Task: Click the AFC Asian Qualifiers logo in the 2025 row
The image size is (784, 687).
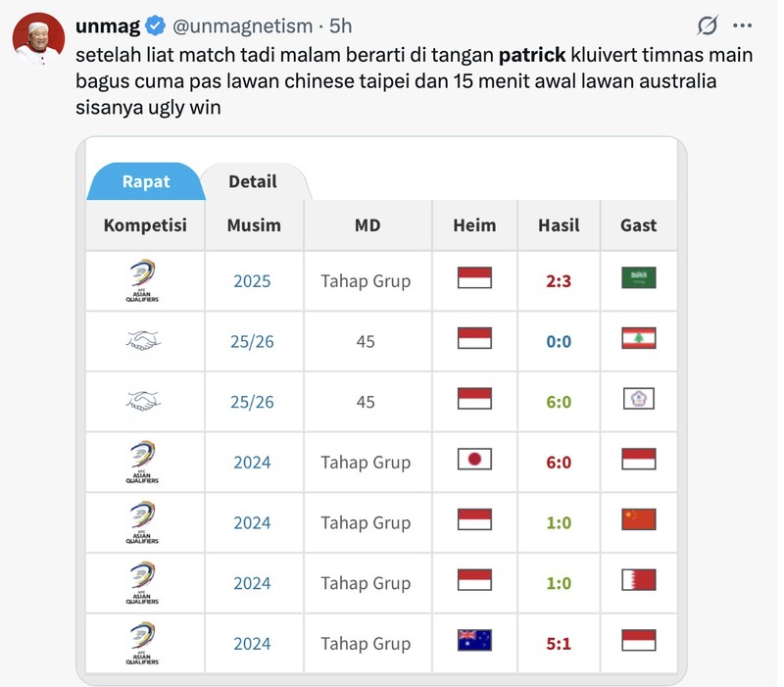Action: click(144, 280)
